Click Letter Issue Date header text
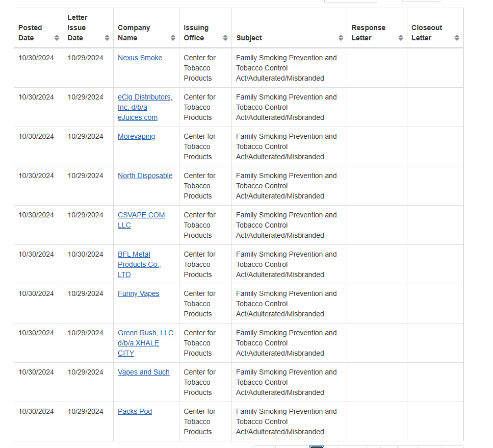Screen dimensions: 493x448 (77, 28)
